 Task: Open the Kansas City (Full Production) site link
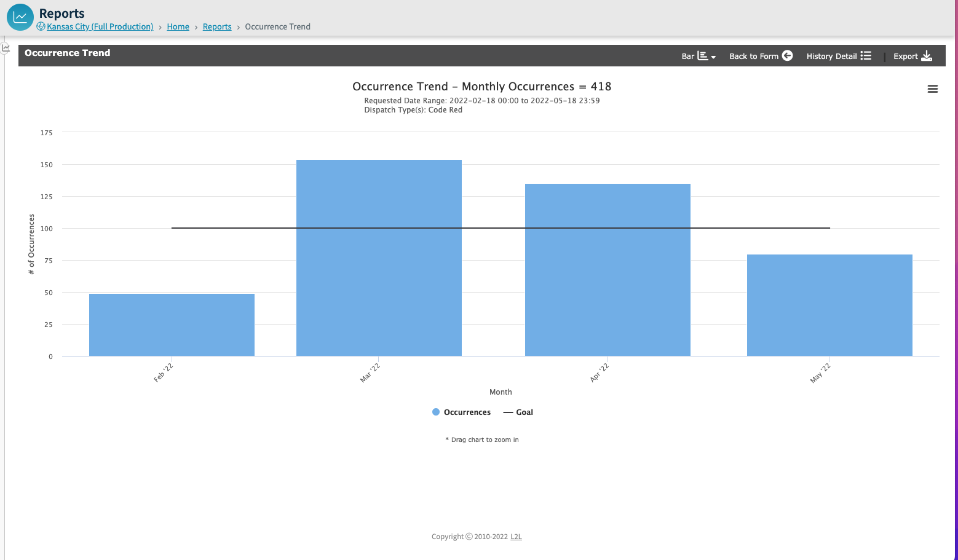pyautogui.click(x=100, y=26)
